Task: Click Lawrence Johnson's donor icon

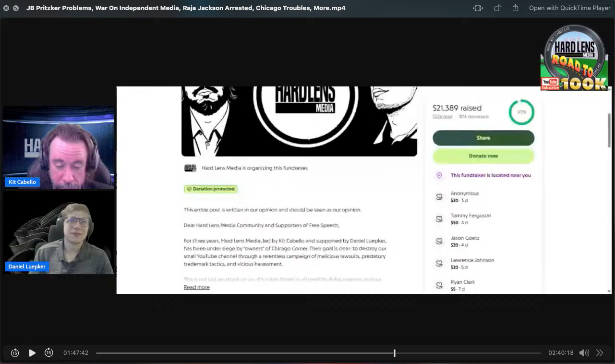Action: 439,263
